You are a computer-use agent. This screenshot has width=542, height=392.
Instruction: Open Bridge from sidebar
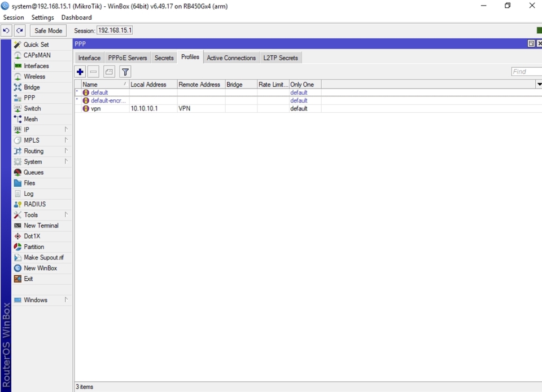point(42,87)
